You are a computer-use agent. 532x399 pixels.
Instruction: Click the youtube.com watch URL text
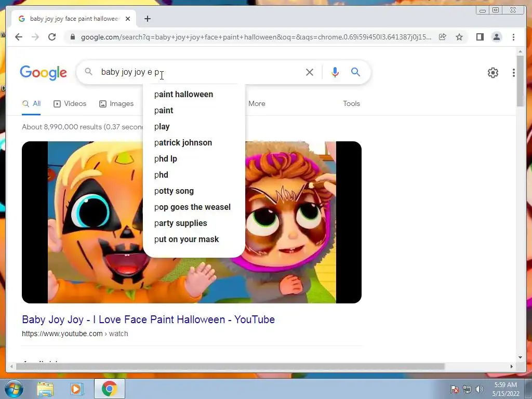pos(75,334)
